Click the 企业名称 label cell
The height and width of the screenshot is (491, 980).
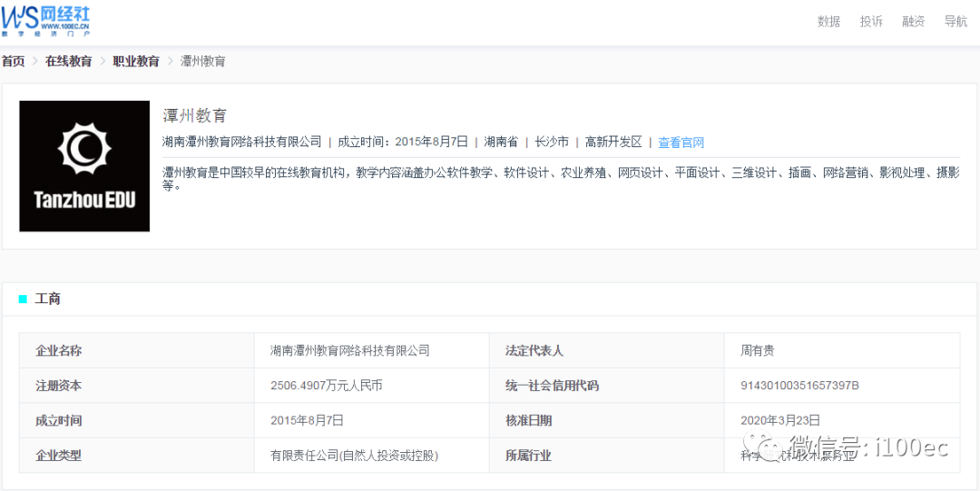point(137,350)
